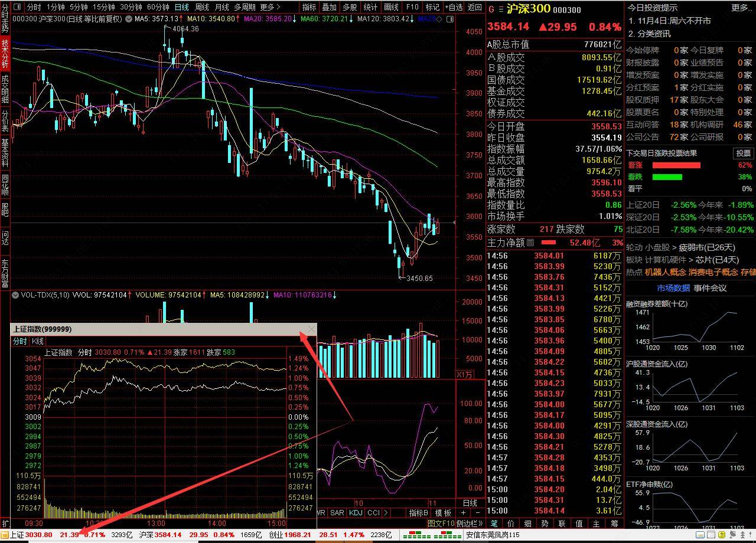Viewport: 756px width, 543px height.
Task: Click the G icon beside 沪深300
Action: point(491,9)
